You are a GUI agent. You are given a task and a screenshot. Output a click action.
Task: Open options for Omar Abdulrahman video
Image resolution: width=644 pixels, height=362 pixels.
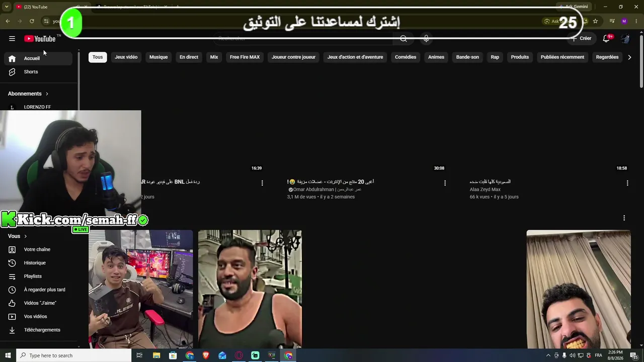[445, 183]
